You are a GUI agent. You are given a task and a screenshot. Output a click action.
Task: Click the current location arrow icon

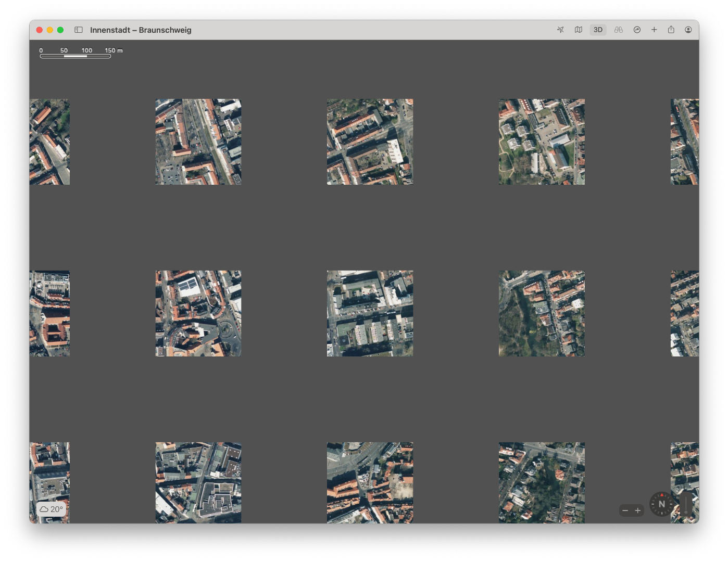[560, 30]
